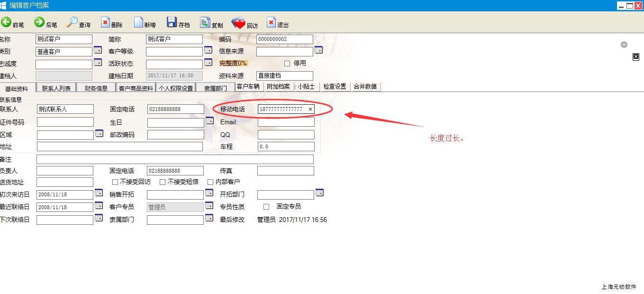Enable the 不接受回访 checkbox
The height and width of the screenshot is (294, 644).
(x=115, y=182)
